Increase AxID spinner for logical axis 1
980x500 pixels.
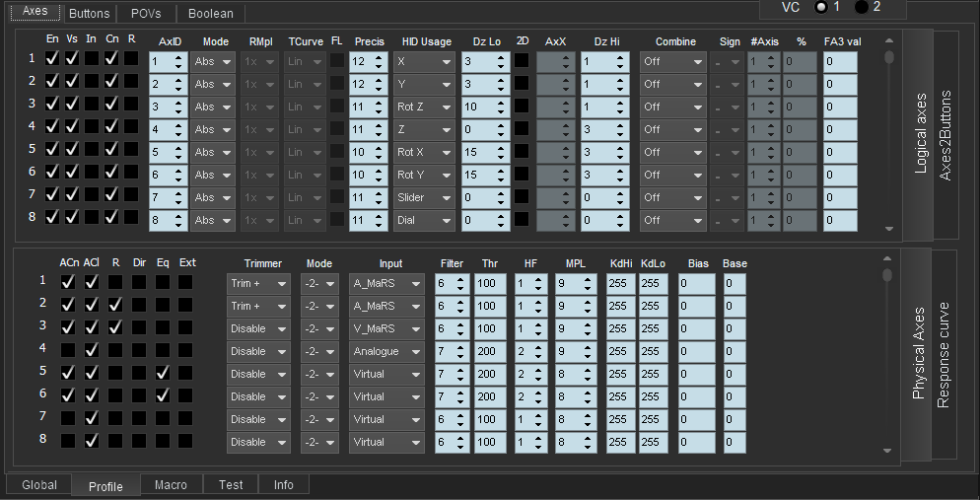pos(178,57)
